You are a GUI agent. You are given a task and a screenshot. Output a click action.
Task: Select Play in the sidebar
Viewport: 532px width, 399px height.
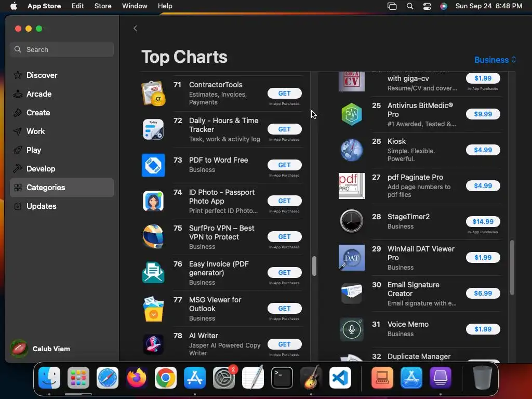62,150
